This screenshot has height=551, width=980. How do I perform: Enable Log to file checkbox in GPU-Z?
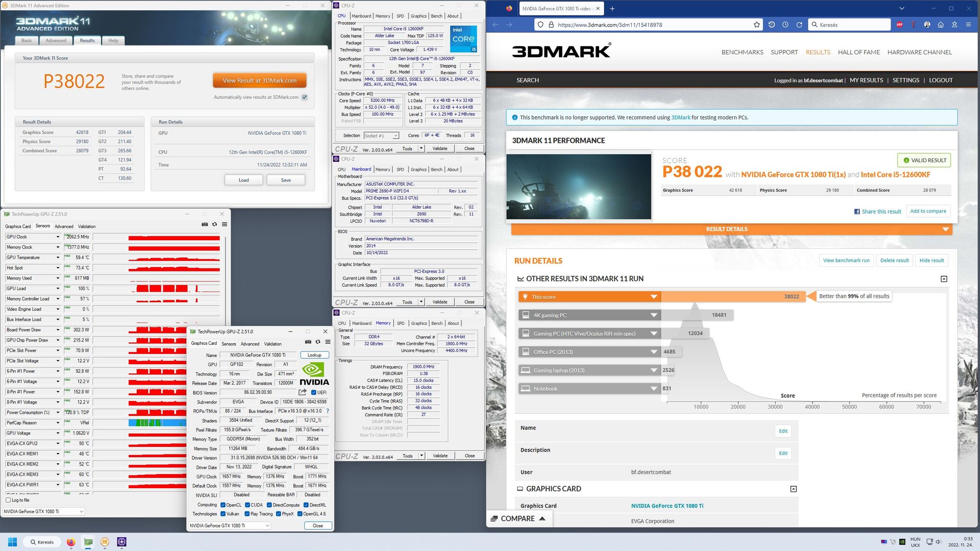click(8, 500)
